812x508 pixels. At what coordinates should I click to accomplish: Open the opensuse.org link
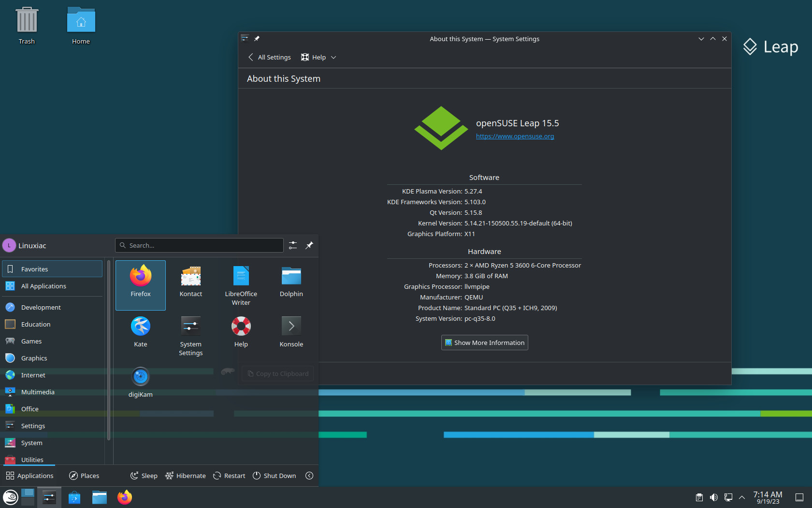pyautogui.click(x=515, y=136)
